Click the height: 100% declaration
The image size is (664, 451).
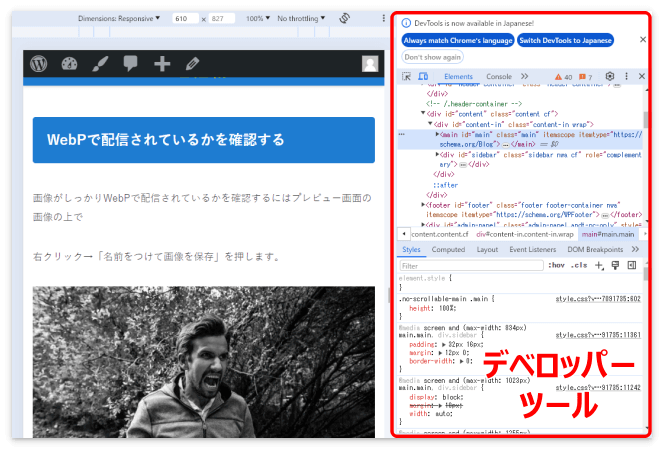coord(432,308)
